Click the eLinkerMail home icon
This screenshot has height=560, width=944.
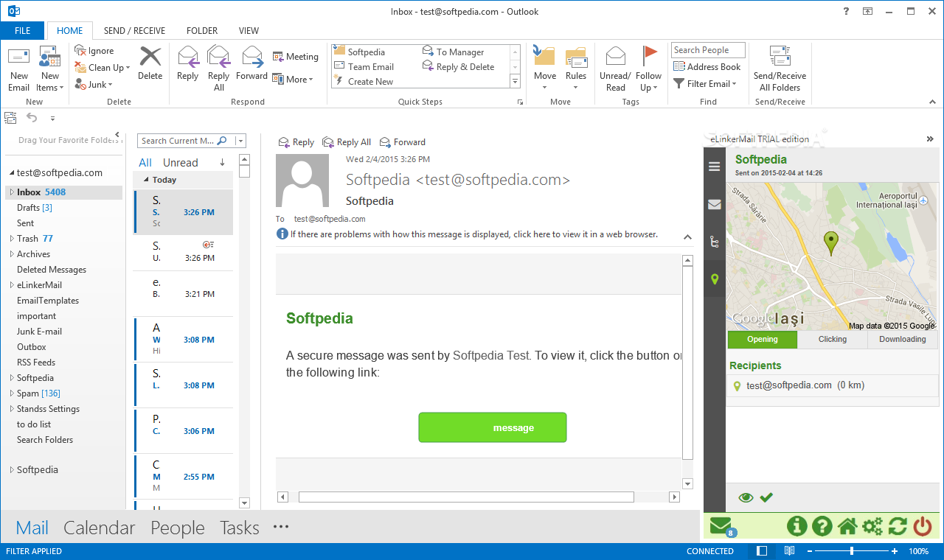[848, 526]
